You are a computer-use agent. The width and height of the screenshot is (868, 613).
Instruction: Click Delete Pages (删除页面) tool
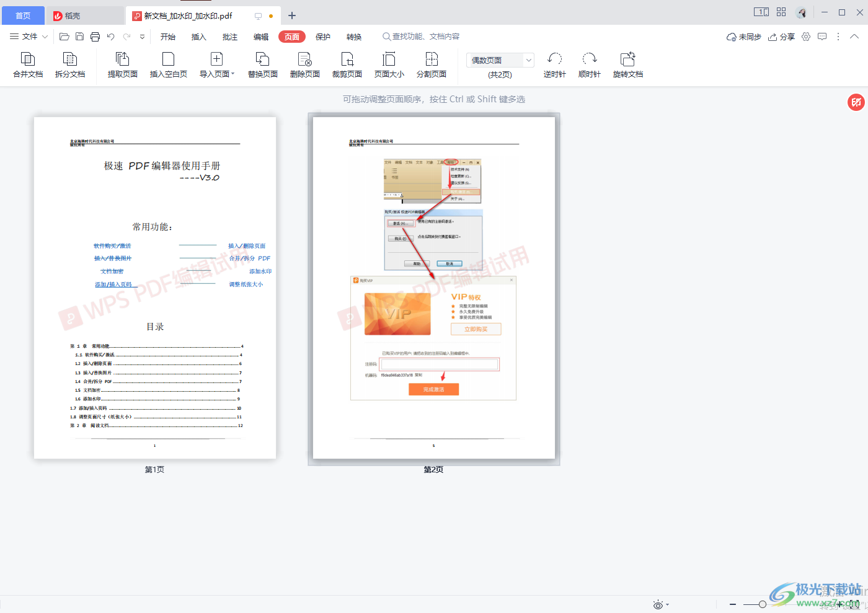305,64
